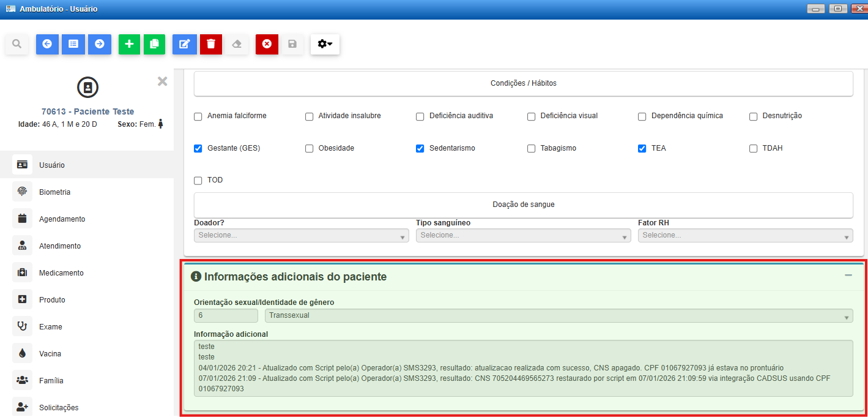Click the Doação de sangue header button
Image resolution: width=868 pixels, height=417 pixels.
pos(524,205)
